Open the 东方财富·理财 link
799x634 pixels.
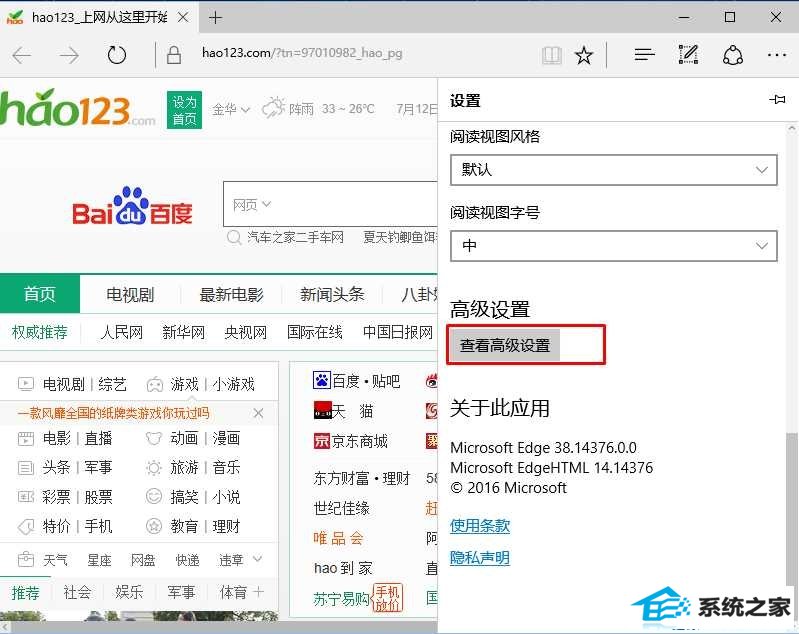coord(362,478)
